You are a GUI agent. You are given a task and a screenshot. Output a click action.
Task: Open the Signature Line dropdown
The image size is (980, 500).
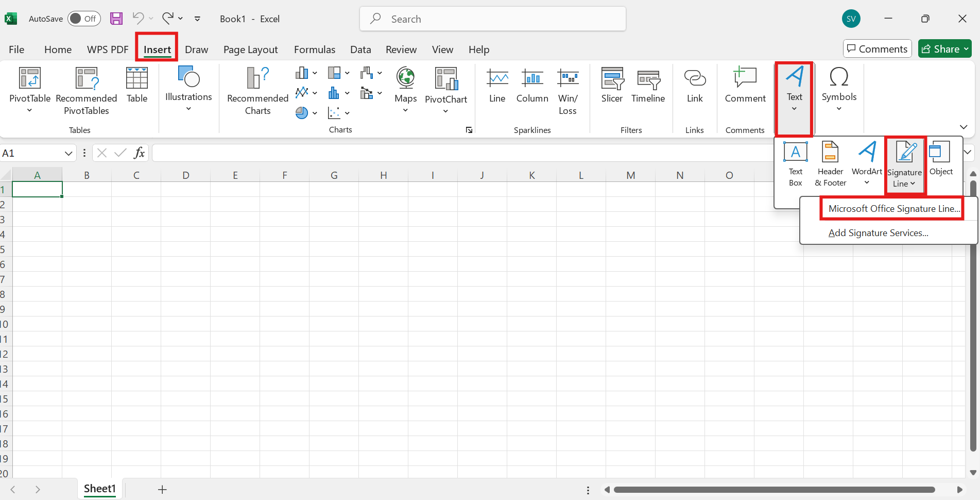point(905,165)
